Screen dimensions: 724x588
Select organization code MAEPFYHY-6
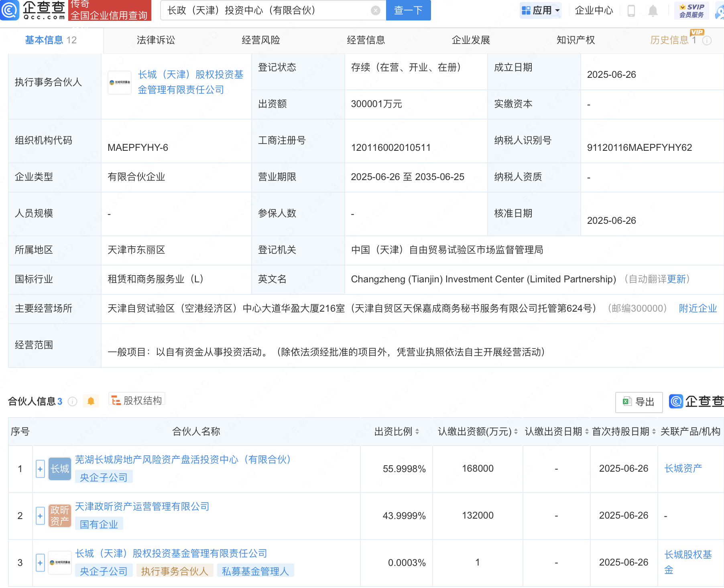[x=138, y=148]
